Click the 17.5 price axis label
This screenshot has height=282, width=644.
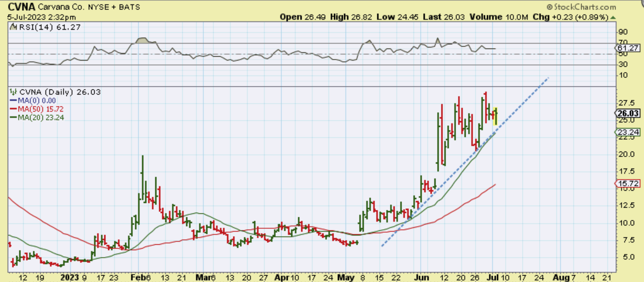[x=626, y=171]
